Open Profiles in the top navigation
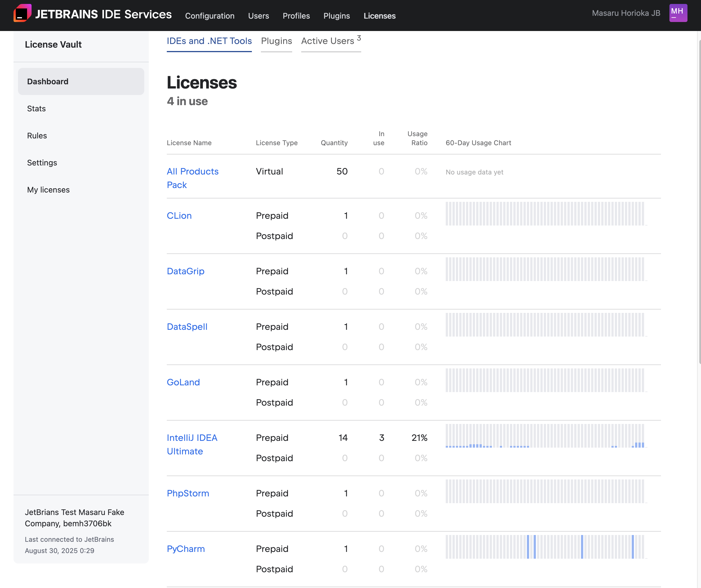 tap(296, 16)
